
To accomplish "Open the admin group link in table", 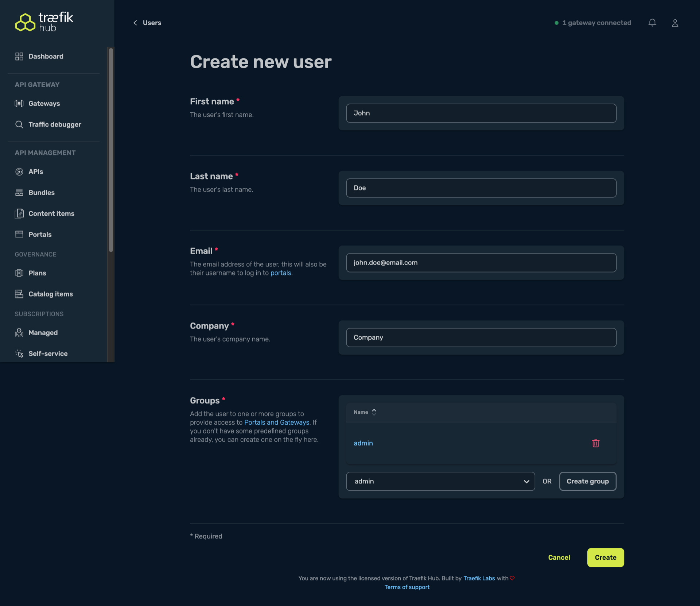I will click(x=363, y=443).
